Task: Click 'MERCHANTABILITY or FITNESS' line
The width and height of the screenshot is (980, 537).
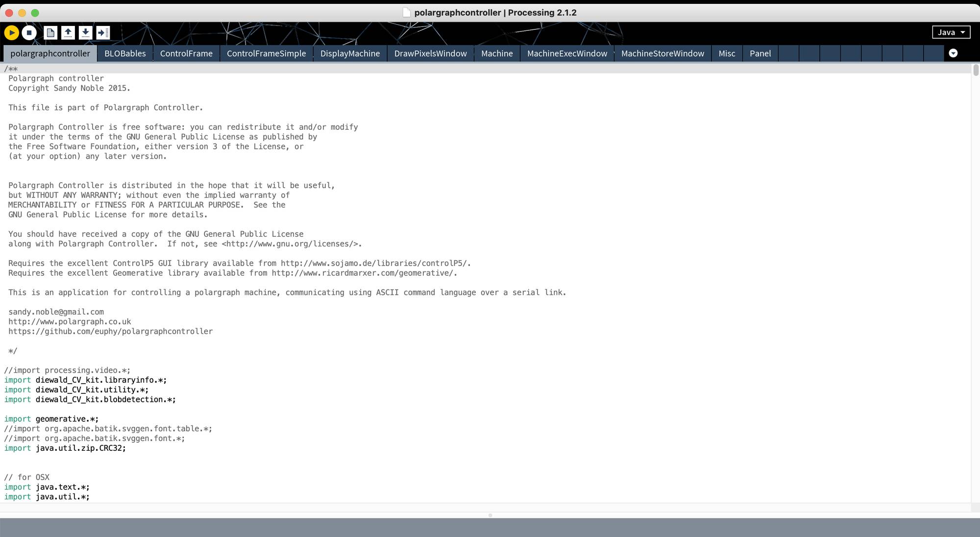Action: pyautogui.click(x=147, y=205)
